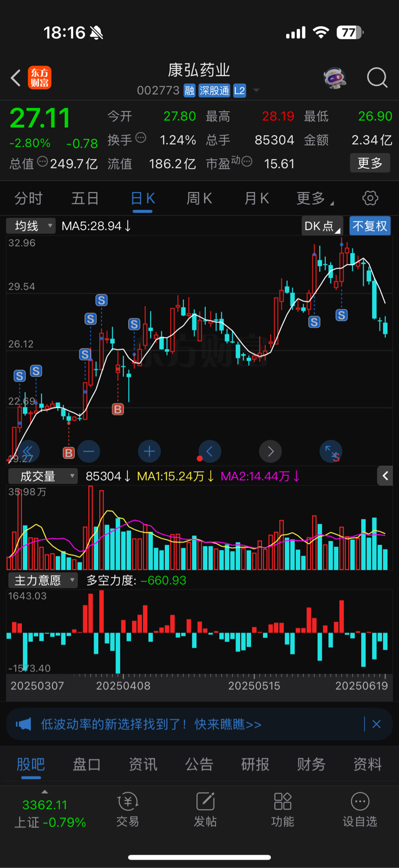Tap the MA5:28.94 value

click(x=96, y=226)
